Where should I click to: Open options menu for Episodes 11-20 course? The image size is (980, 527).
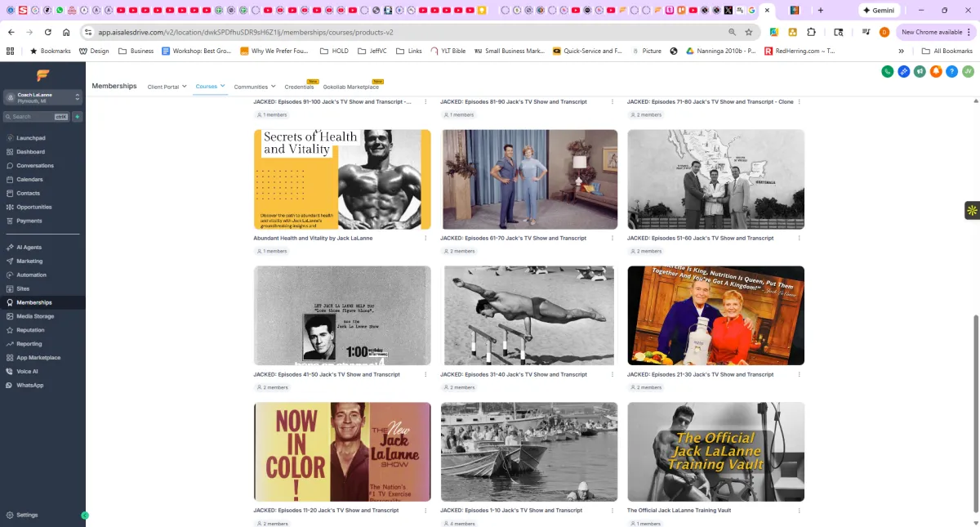pyautogui.click(x=425, y=511)
